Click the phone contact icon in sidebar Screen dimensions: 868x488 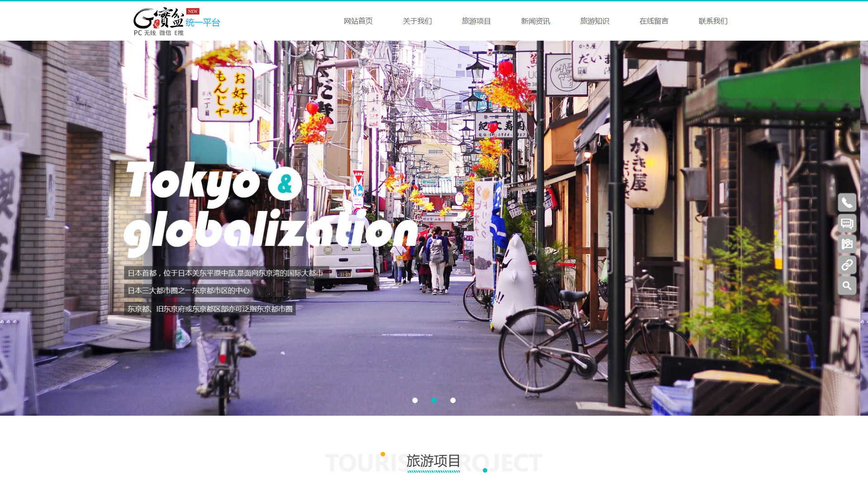[847, 202]
